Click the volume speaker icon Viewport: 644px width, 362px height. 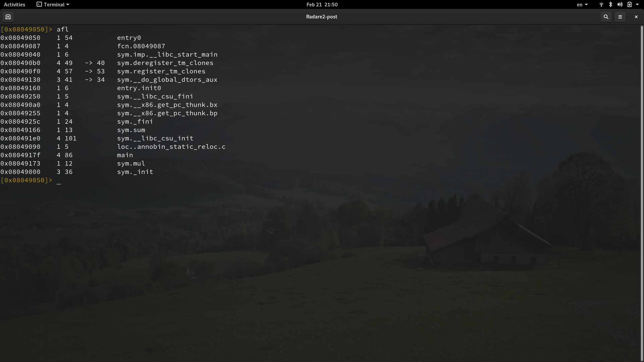click(620, 5)
